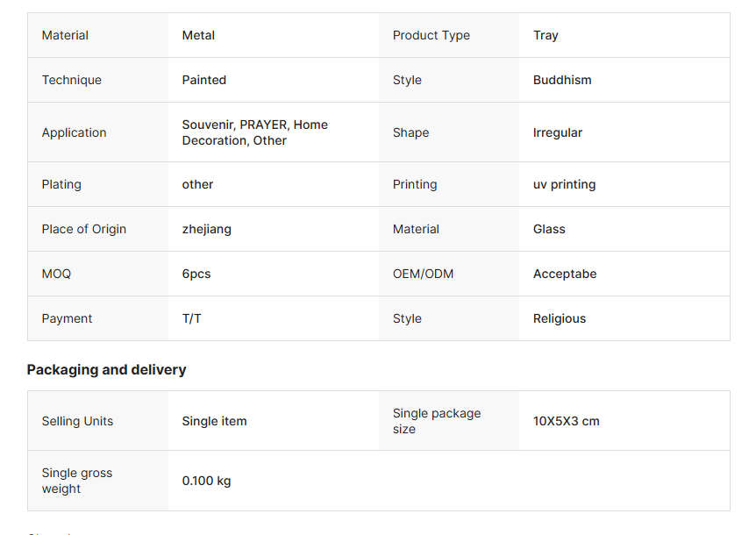The height and width of the screenshot is (535, 756).
Task: Click the "Product Type" label cell
Action: 431,35
